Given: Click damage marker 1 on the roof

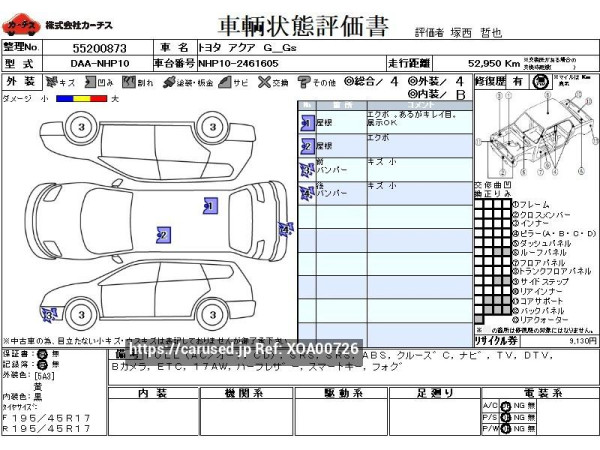Looking at the screenshot, I should coord(208,205).
